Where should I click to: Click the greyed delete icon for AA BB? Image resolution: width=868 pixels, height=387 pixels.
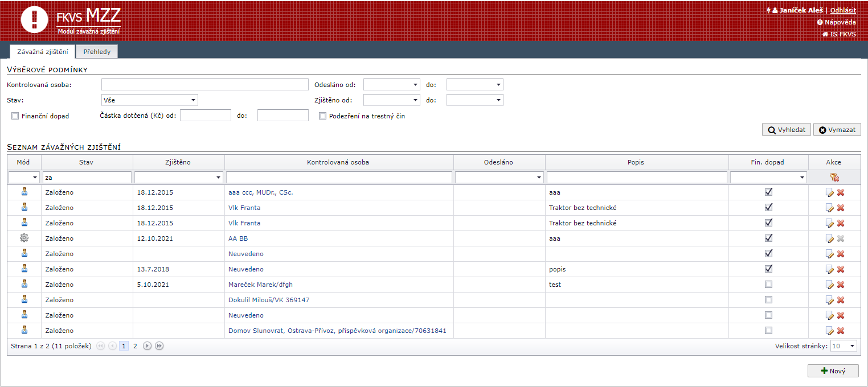[x=841, y=238]
